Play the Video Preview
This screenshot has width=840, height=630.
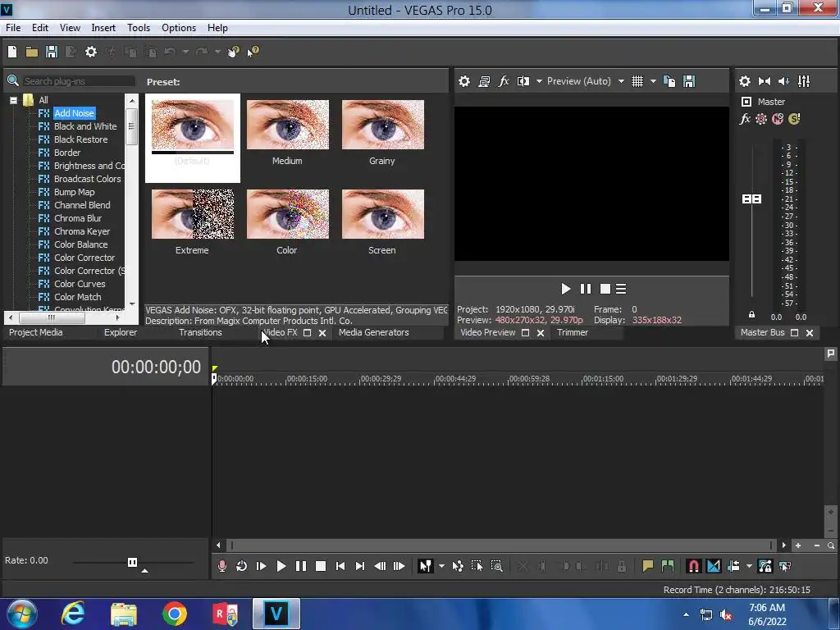coord(566,290)
